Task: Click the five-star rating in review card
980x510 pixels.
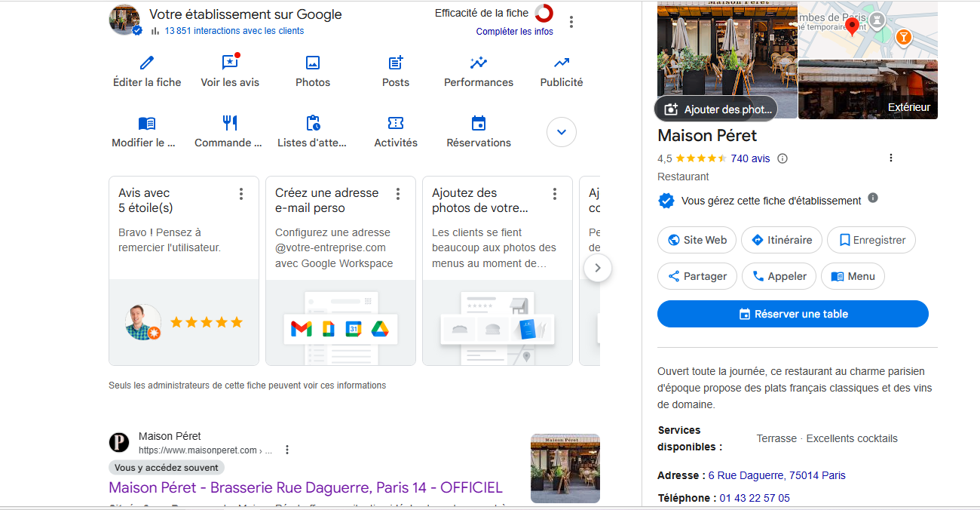Action: click(207, 322)
